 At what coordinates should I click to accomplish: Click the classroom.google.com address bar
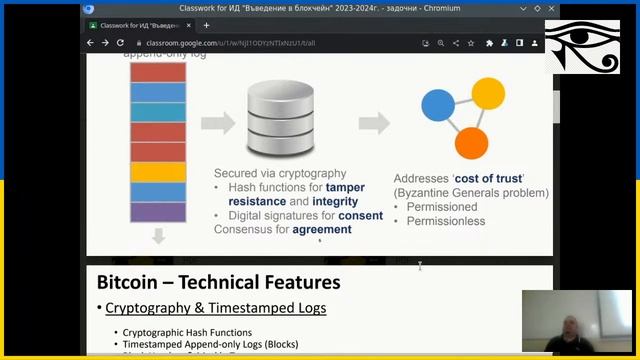(231, 43)
